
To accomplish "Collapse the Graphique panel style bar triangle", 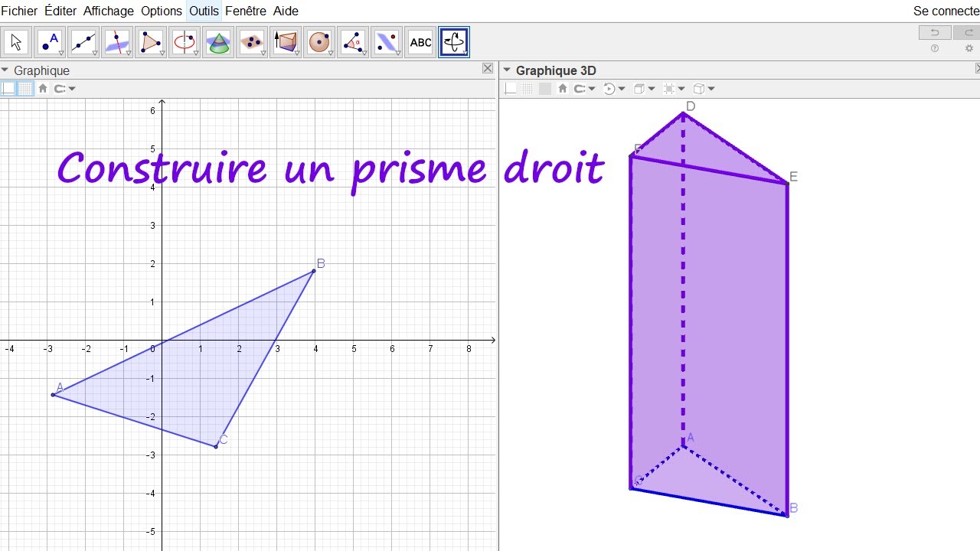I will 5,70.
